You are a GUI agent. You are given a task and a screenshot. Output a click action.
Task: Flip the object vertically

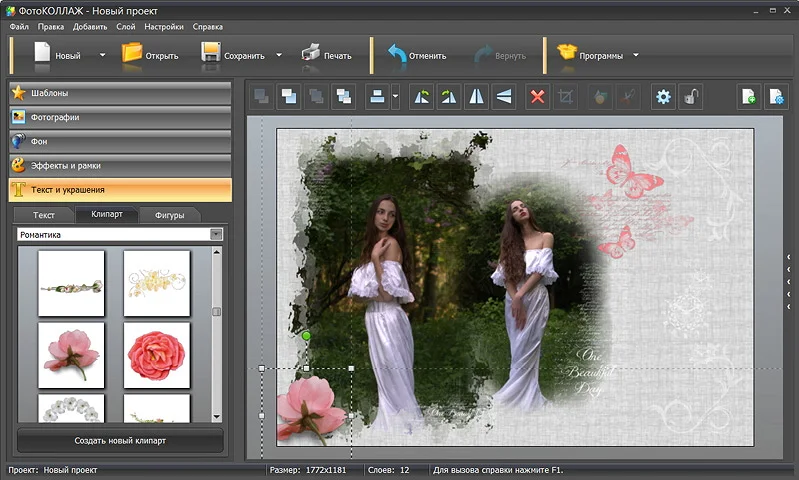coord(503,97)
